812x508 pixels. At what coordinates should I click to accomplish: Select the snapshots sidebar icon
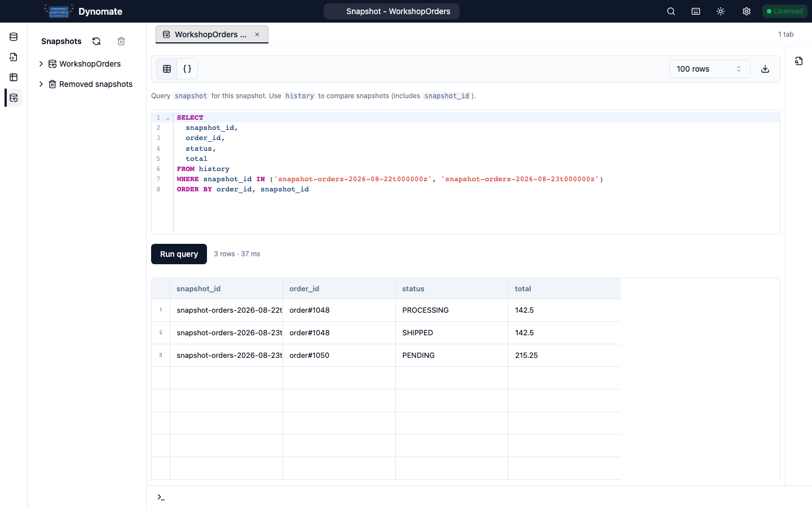(x=14, y=98)
